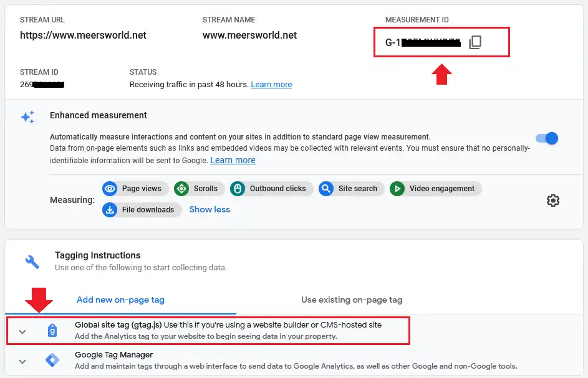Expand the Google Tag Manager chevron
This screenshot has height=378, width=588.
point(22,362)
